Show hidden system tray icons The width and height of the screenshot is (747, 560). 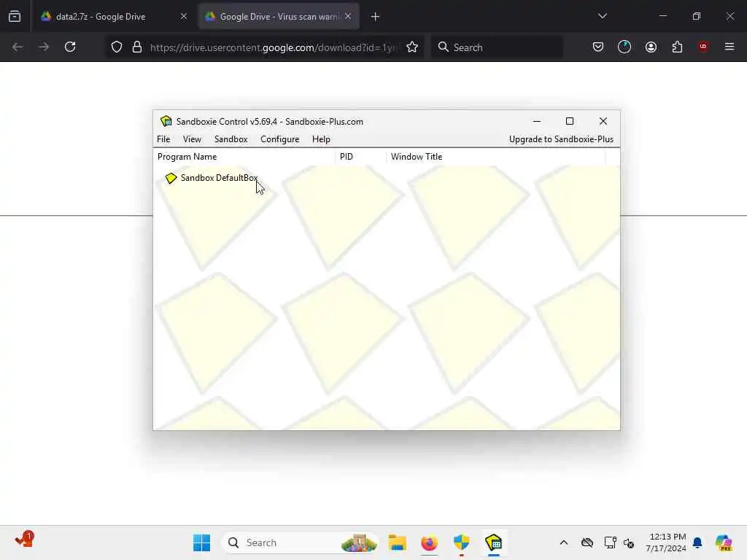point(564,542)
